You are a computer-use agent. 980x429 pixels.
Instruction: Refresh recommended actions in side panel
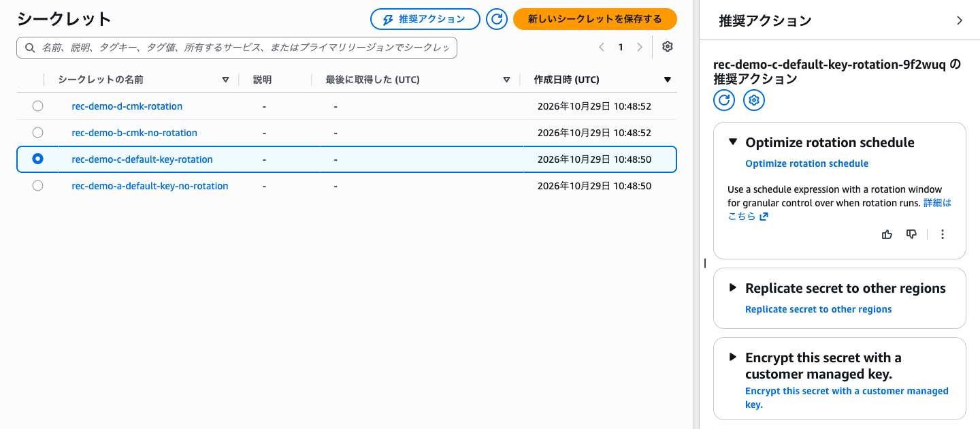pos(724,101)
